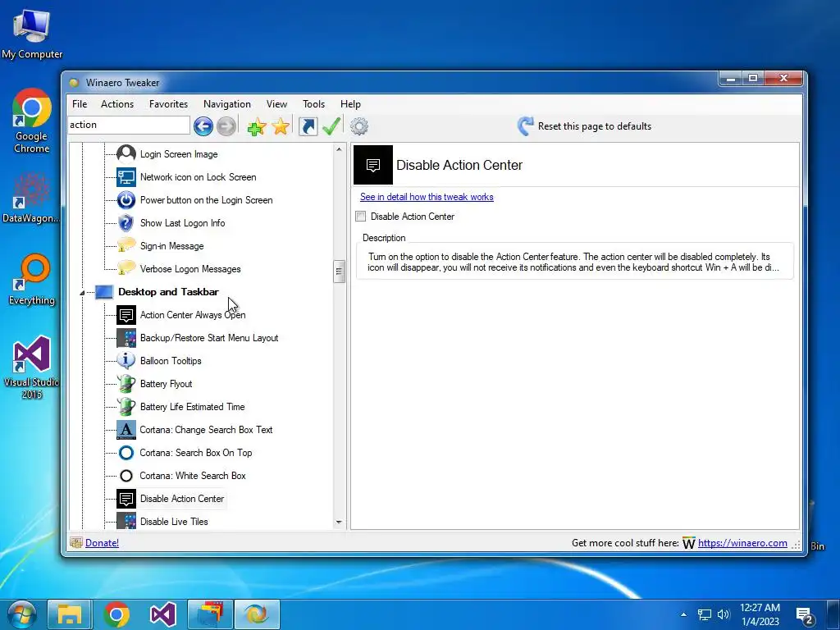Click the Desktop and Taskbar monitor icon
The image size is (840, 630).
coord(104,292)
